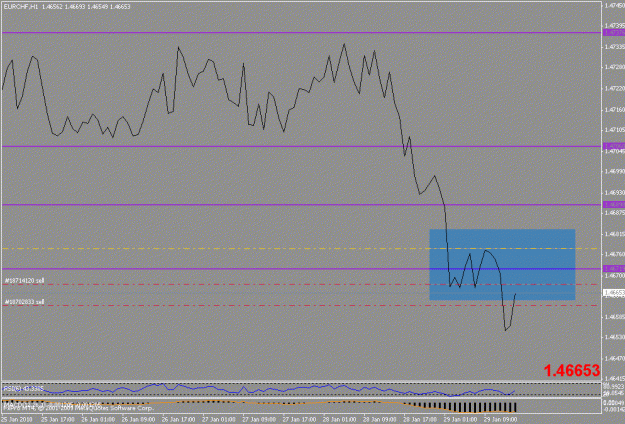Select the #18714120 sell order label

click(x=25, y=281)
